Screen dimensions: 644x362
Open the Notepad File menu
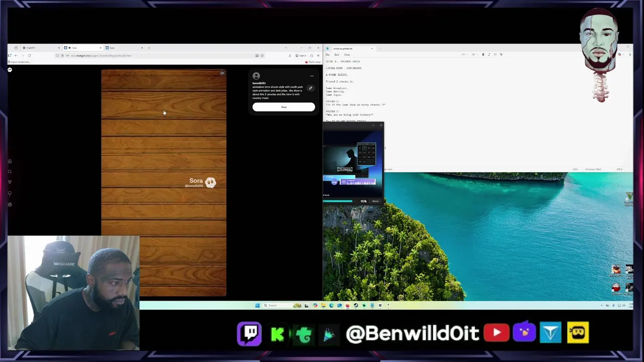pos(328,54)
